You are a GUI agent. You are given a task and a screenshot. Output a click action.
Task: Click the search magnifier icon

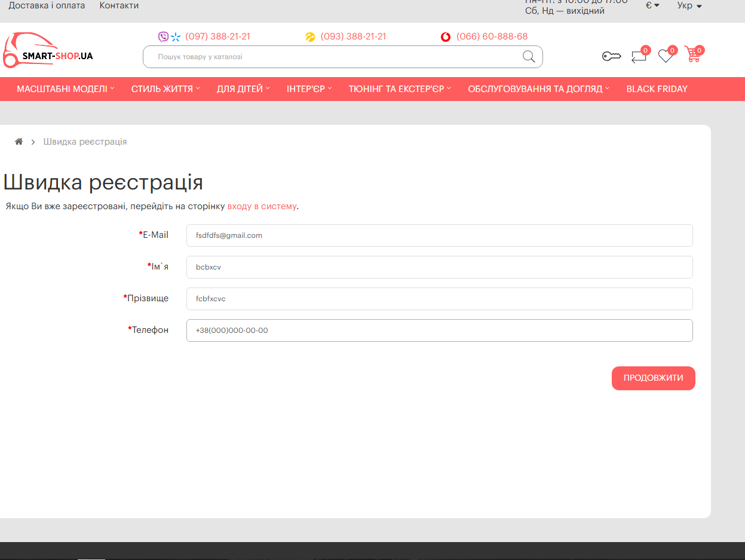529,57
